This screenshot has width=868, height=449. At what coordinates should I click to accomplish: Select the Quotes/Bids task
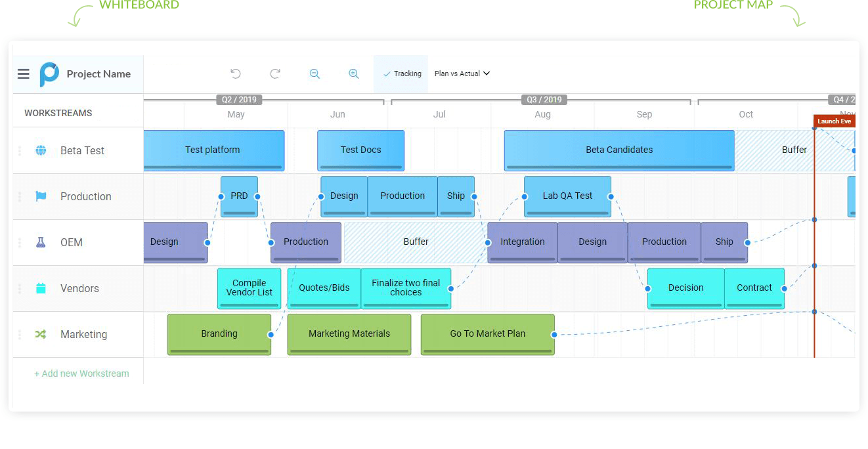(x=324, y=288)
